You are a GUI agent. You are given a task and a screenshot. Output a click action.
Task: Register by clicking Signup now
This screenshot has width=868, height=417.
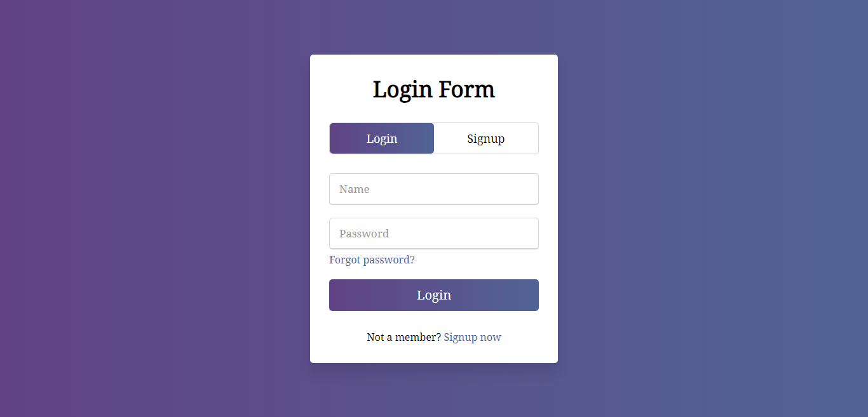(x=472, y=337)
